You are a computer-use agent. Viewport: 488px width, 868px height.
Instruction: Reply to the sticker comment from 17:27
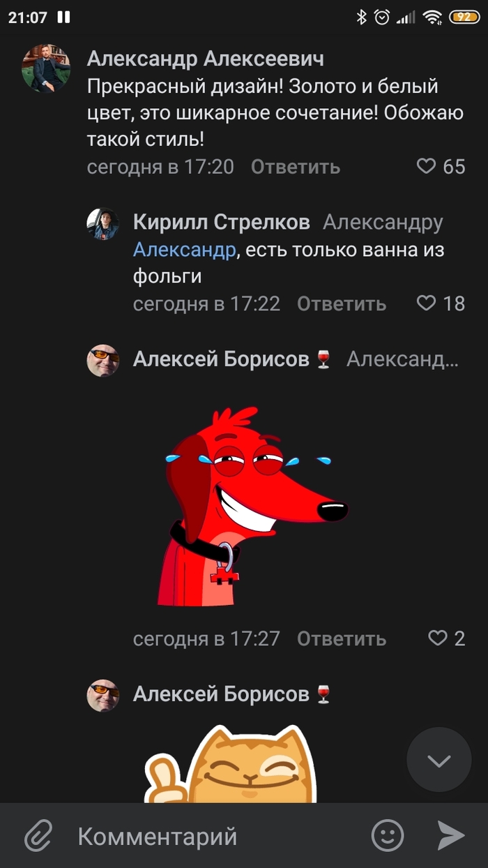[342, 638]
